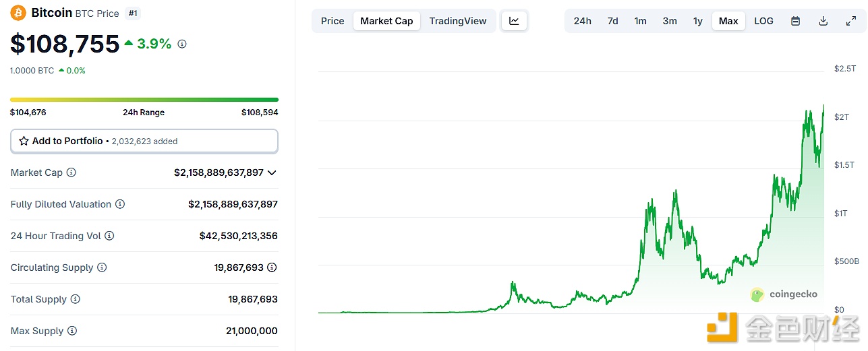The width and height of the screenshot is (868, 351).
Task: Expand the Market Cap value chevron
Action: 272,172
